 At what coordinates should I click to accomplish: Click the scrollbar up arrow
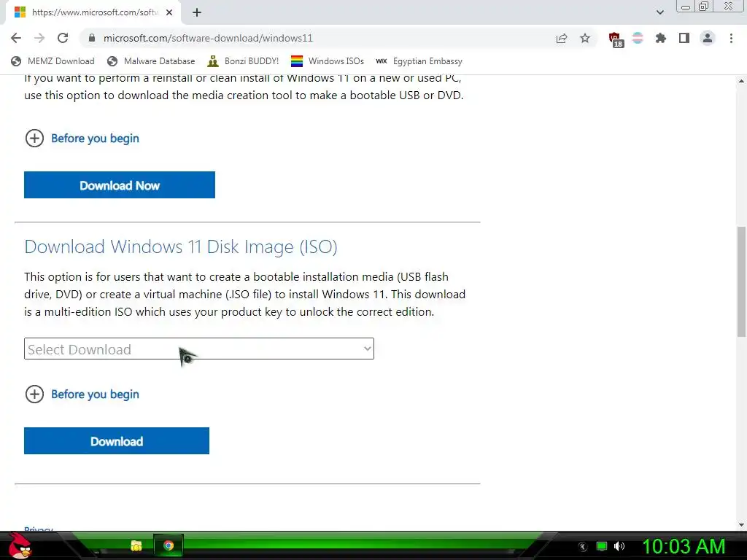coord(741,82)
